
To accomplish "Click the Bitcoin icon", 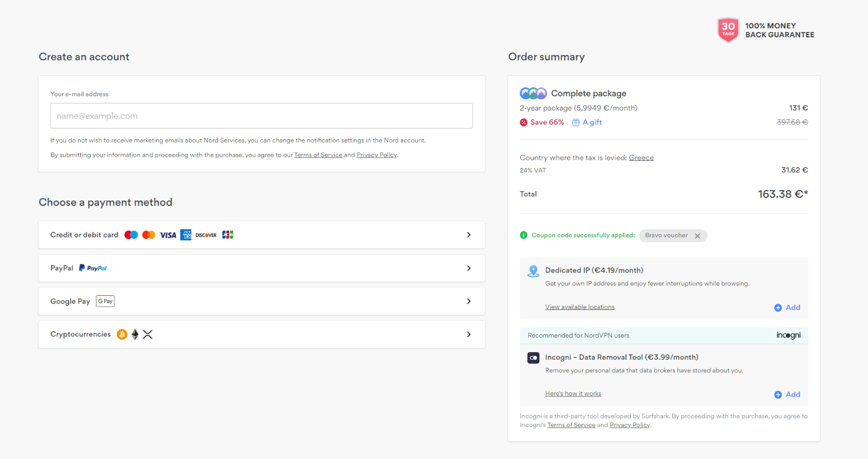I will pos(122,334).
